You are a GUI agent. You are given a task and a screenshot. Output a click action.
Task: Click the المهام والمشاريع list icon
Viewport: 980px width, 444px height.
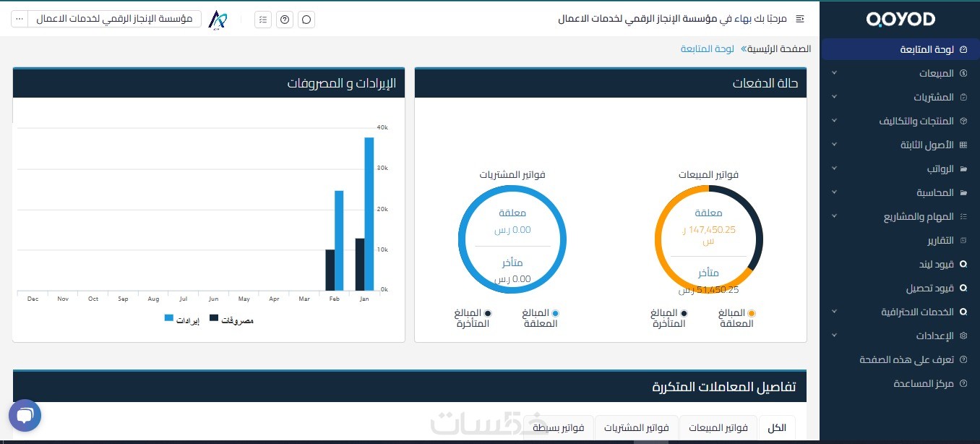963,216
